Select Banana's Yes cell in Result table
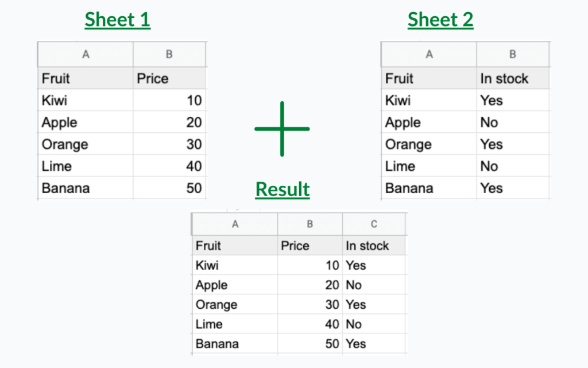588x368 pixels. (x=374, y=343)
